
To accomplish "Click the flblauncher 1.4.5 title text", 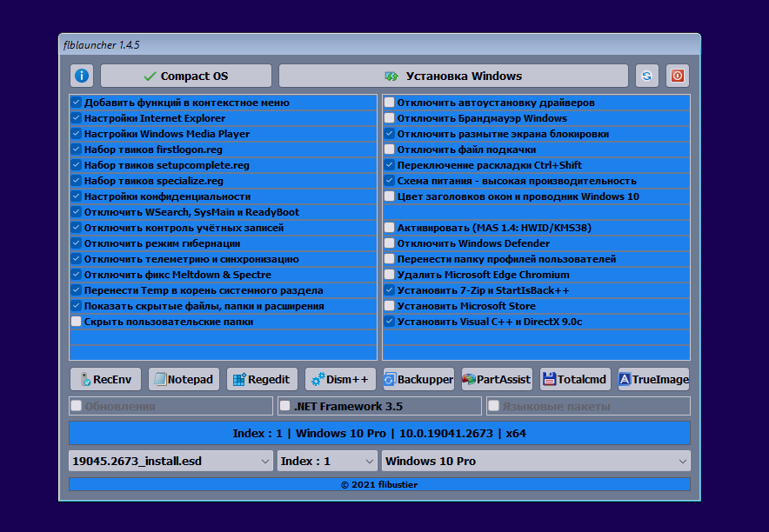I will pyautogui.click(x=102, y=45).
